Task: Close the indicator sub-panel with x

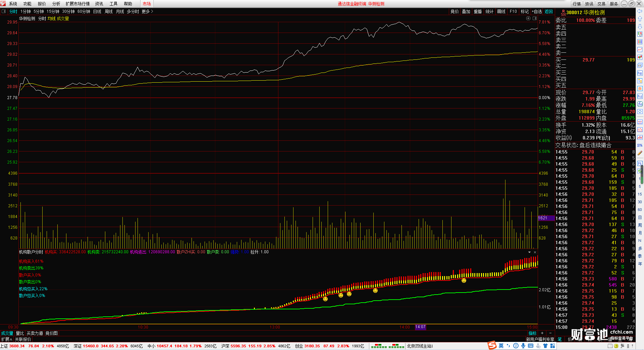Action: (535, 252)
